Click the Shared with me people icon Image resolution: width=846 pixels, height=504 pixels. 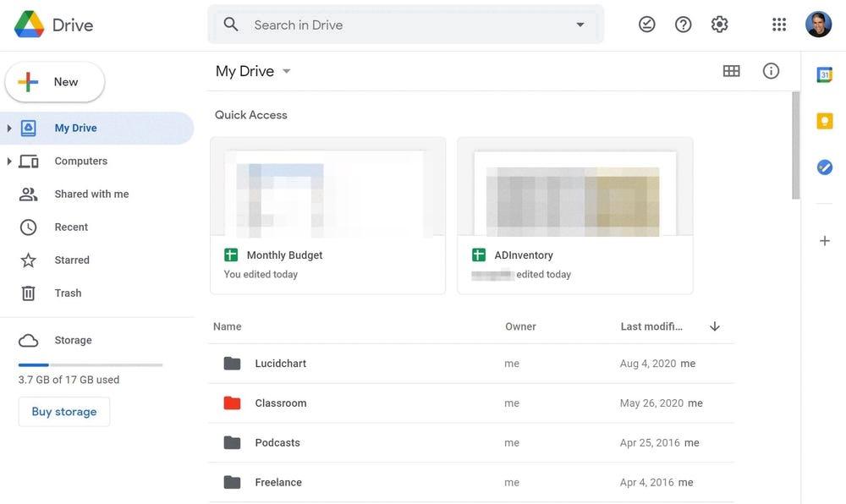(x=28, y=194)
